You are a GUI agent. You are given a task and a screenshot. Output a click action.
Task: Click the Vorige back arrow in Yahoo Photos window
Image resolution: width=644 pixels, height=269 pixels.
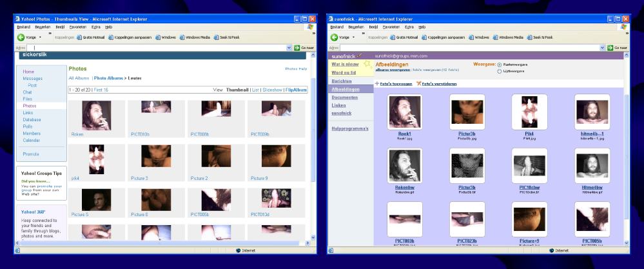21,37
